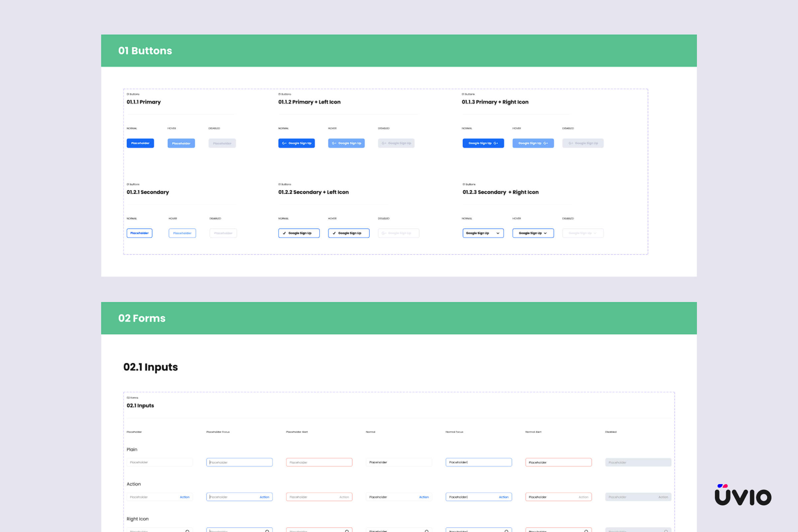Click G+ icon in hover primary right-icon button
Viewport: 798px width, 532px height.
[x=546, y=143]
